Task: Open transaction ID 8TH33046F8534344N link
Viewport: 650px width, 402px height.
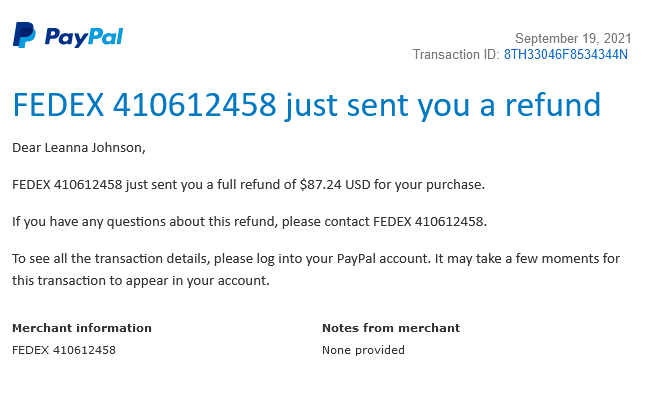Action: (x=565, y=55)
